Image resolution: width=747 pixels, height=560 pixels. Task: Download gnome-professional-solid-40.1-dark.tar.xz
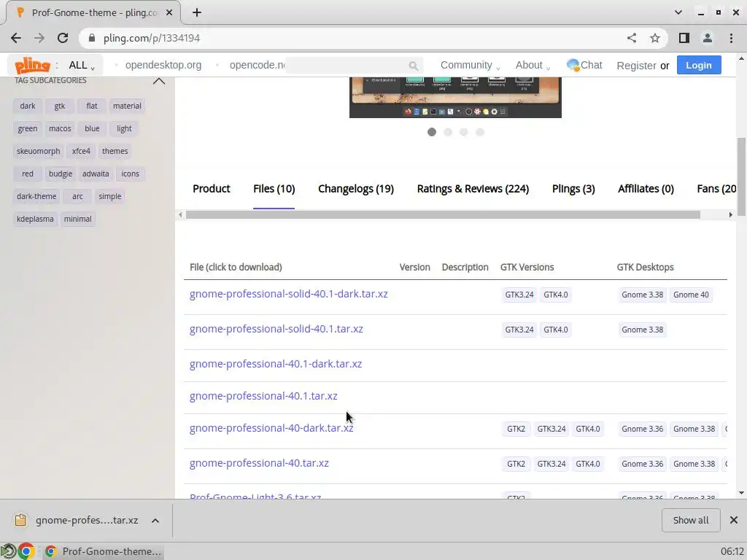coord(289,294)
